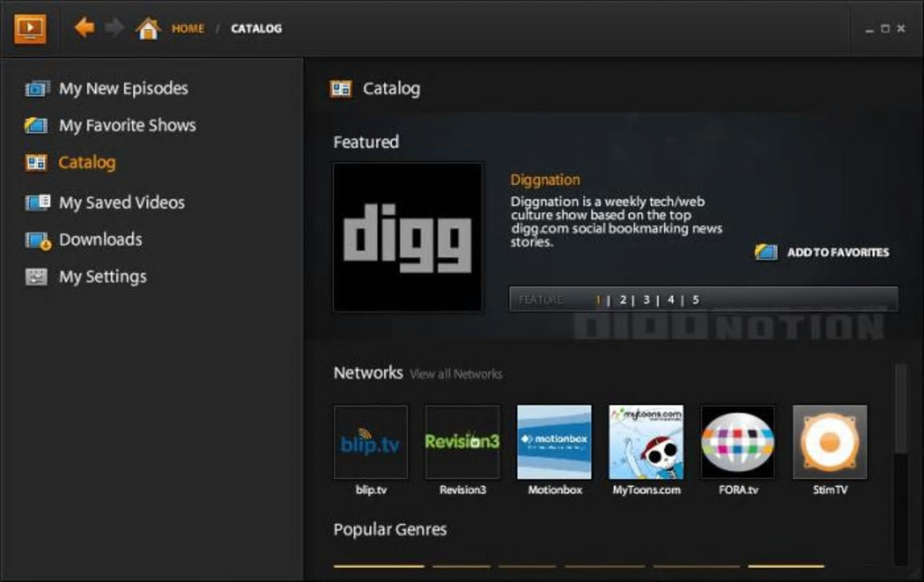The image size is (924, 582).
Task: Select Catalog in the sidebar
Action: (x=87, y=163)
